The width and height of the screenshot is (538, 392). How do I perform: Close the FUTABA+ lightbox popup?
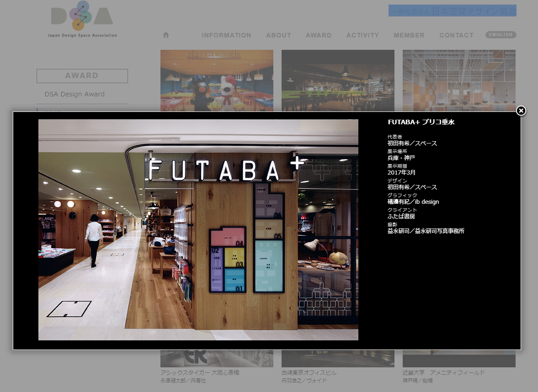521,111
